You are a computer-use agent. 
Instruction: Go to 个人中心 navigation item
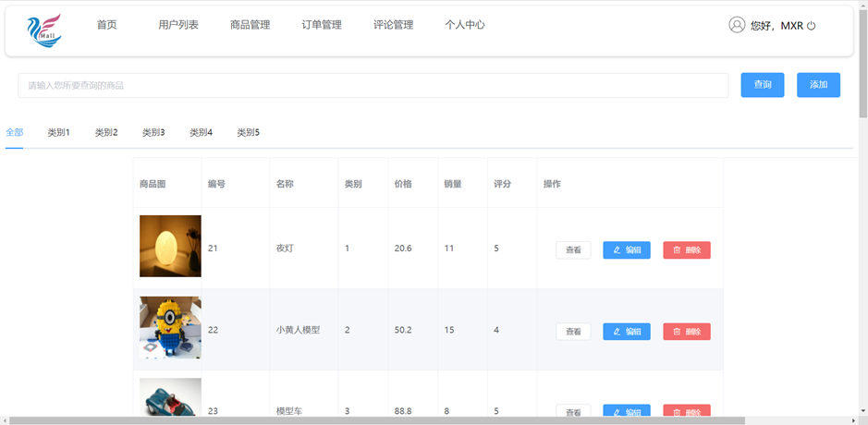465,25
